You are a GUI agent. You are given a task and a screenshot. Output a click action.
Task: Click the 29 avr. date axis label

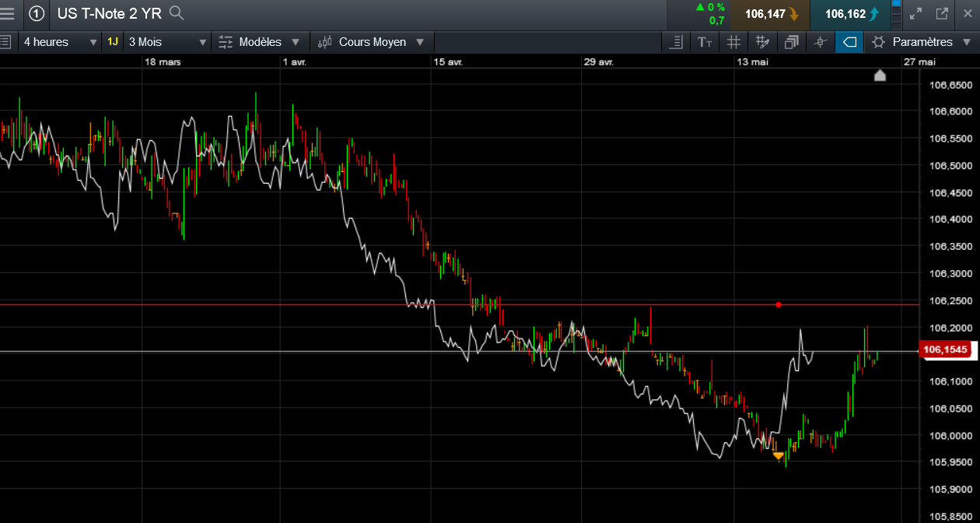(599, 61)
